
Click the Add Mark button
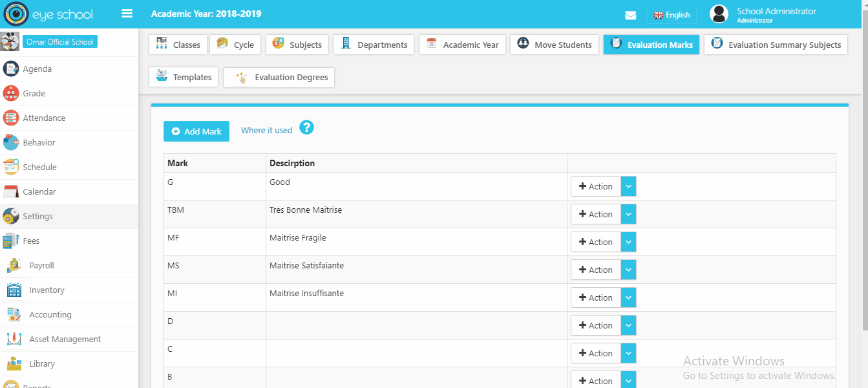(196, 131)
